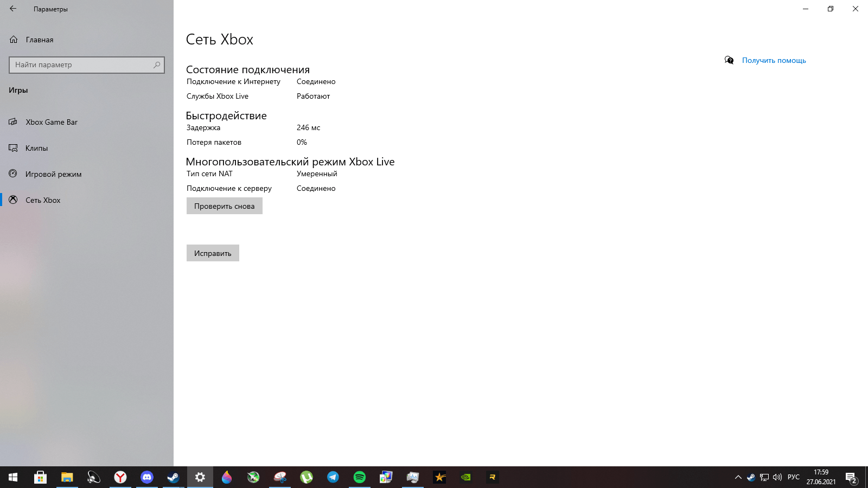Viewport: 868px width, 488px height.
Task: Open the Получить помощь link
Action: pyautogui.click(x=774, y=60)
